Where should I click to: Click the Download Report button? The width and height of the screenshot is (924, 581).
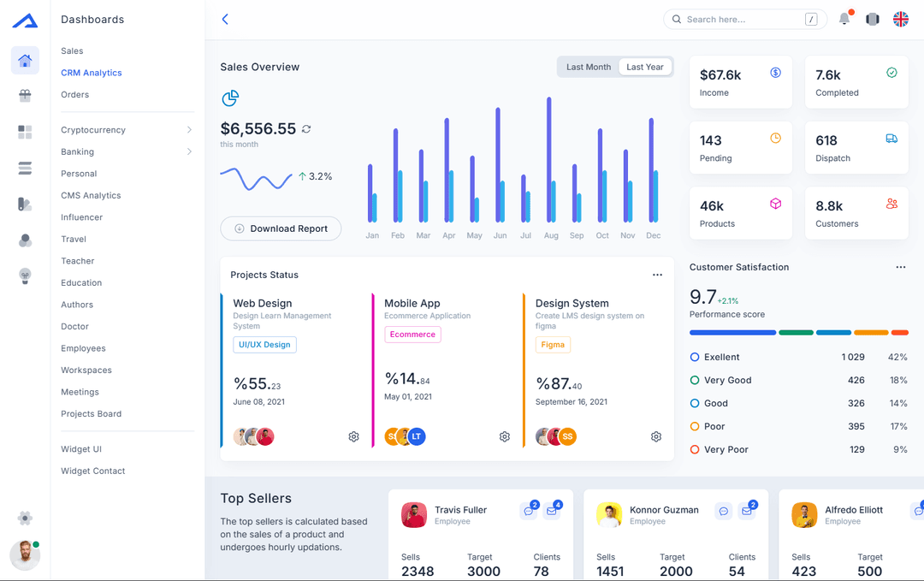[281, 228]
